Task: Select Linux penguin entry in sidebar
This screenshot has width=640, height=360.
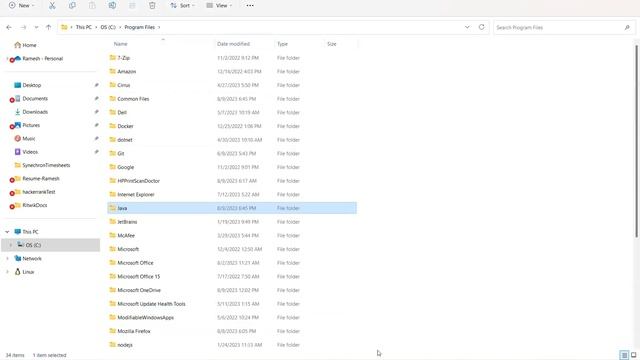Action: click(24, 272)
